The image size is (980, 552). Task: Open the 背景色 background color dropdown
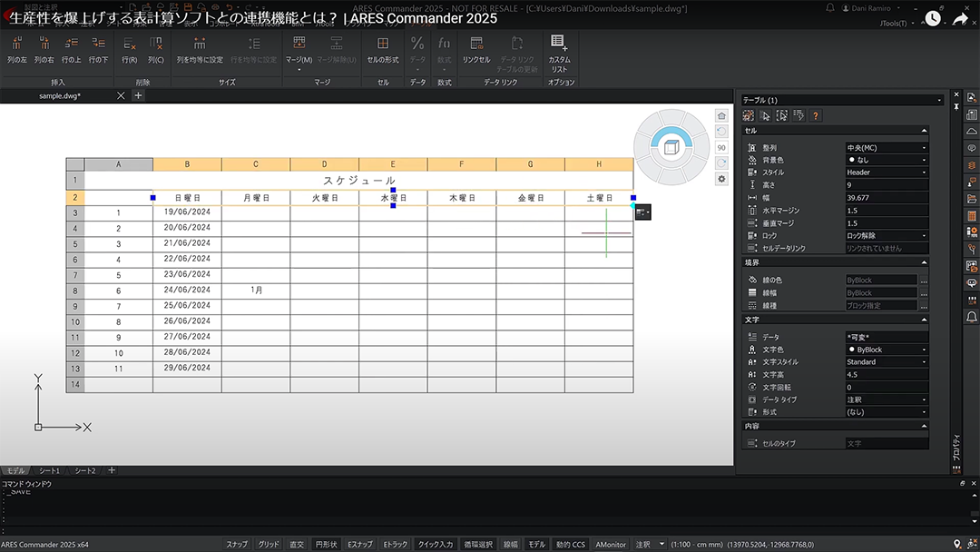tap(887, 160)
